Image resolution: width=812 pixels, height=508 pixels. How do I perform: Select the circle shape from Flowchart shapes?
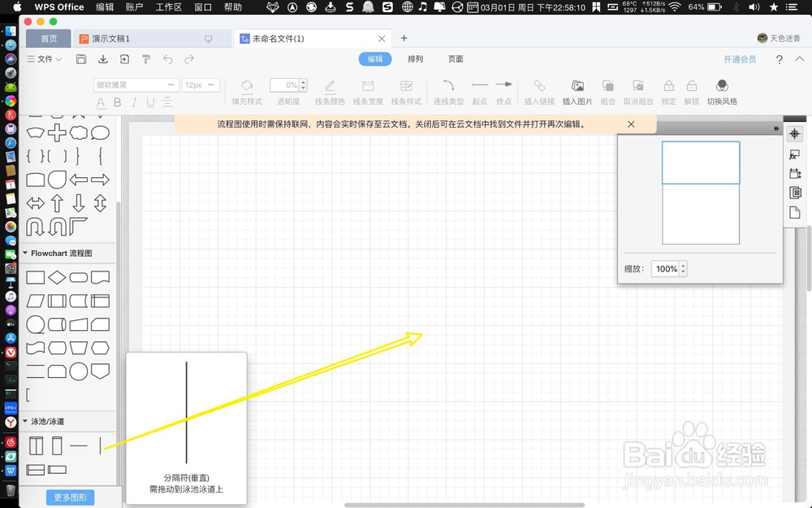pos(78,371)
